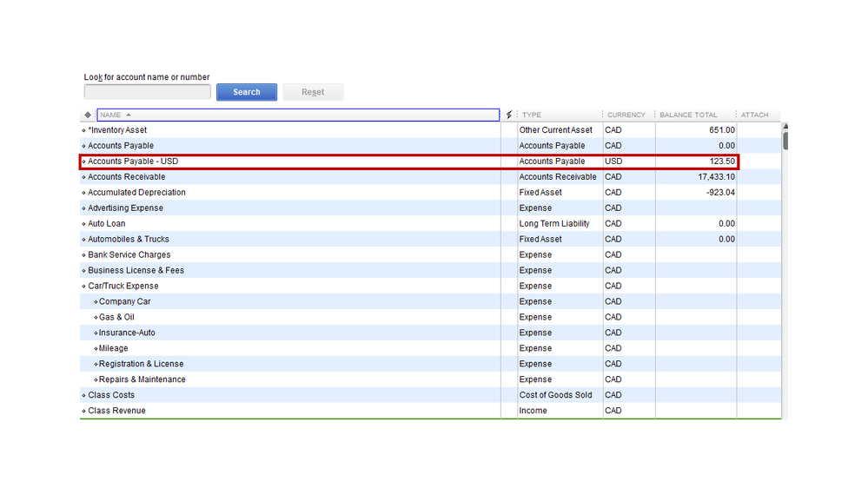
Task: Click the account name search input field
Action: [x=147, y=92]
